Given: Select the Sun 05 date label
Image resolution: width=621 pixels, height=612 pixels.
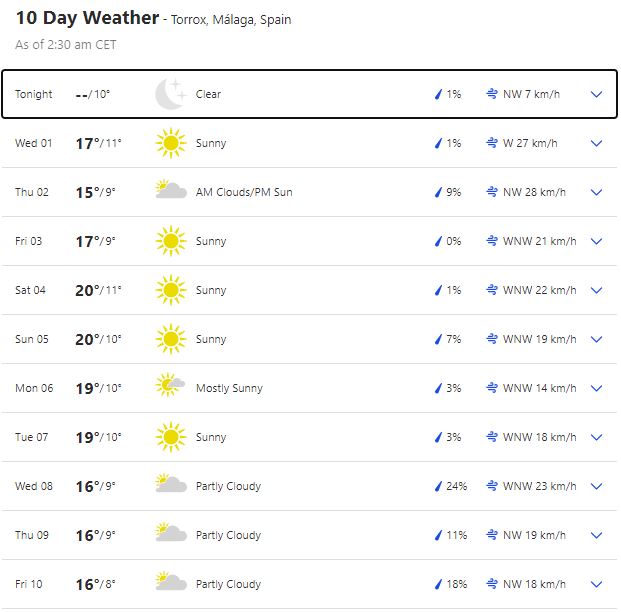Looking at the screenshot, I should coord(32,339).
